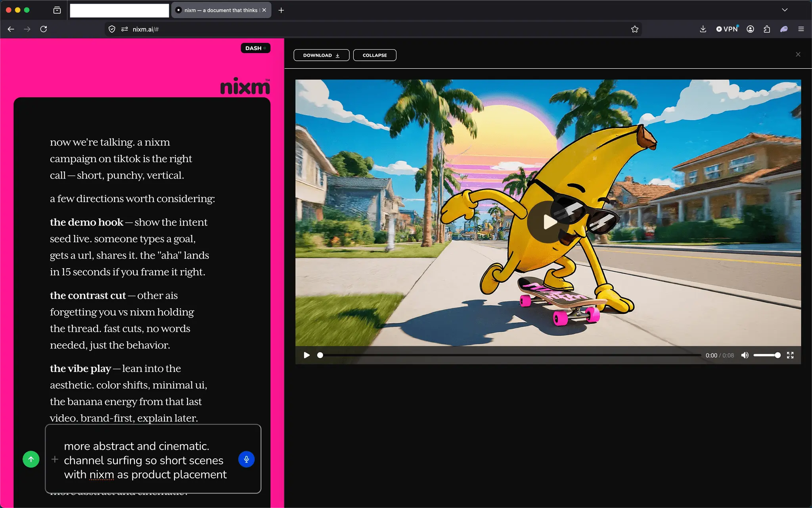Open the VPN extension
Image resolution: width=812 pixels, height=508 pixels.
pos(727,29)
